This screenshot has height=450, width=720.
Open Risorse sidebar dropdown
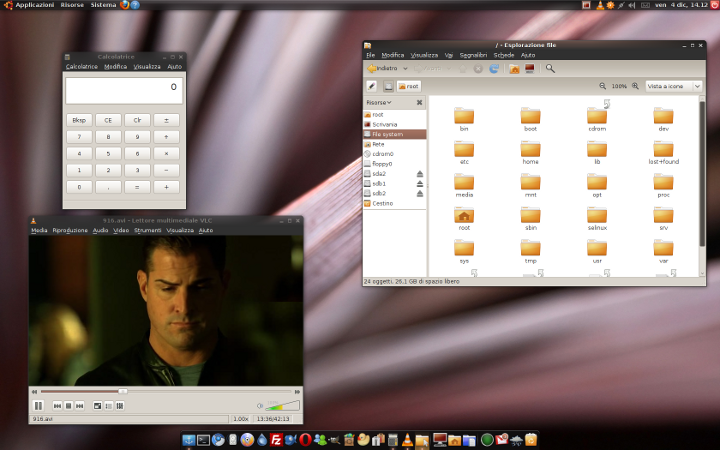(379, 102)
